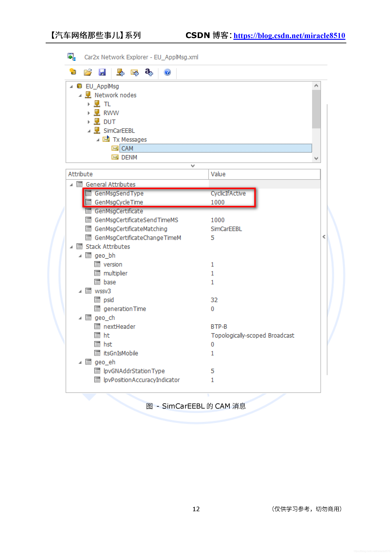Click the EU_ApplMsg database icon
Image resolution: width=392 pixels, height=554 pixels.
(x=79, y=86)
